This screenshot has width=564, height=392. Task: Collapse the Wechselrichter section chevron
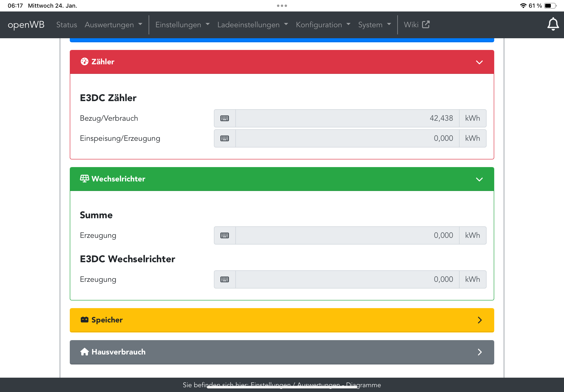pos(479,179)
